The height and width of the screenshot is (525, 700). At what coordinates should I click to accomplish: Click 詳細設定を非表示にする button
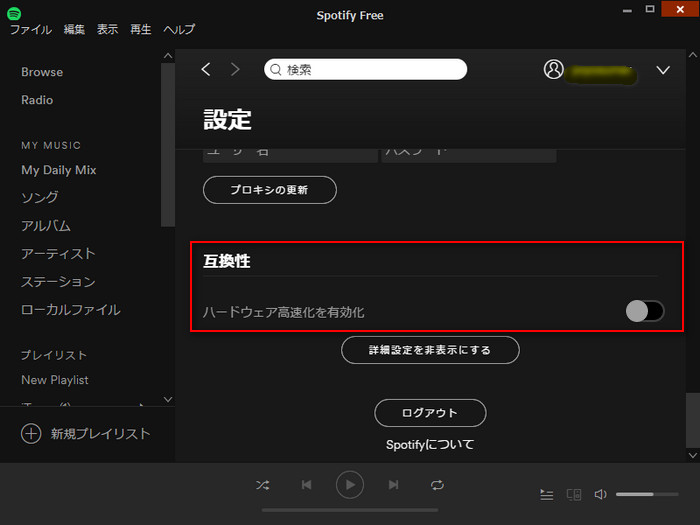pyautogui.click(x=430, y=350)
